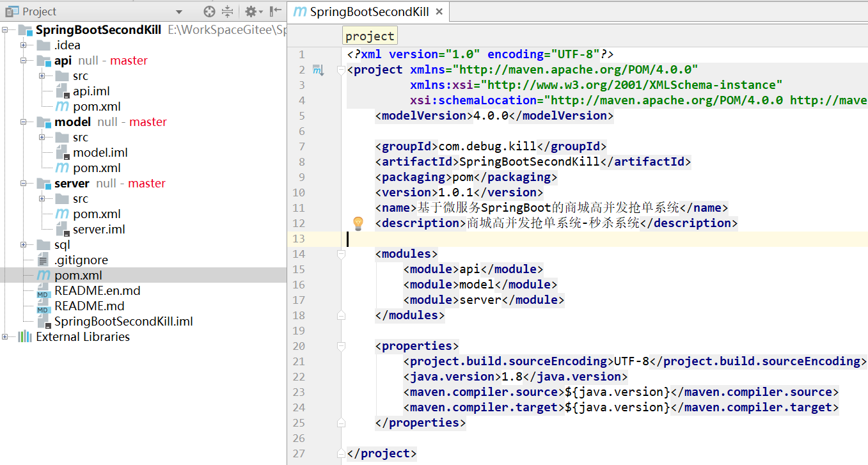The height and width of the screenshot is (465, 868).
Task: Open the Project view dropdown
Action: 179,12
